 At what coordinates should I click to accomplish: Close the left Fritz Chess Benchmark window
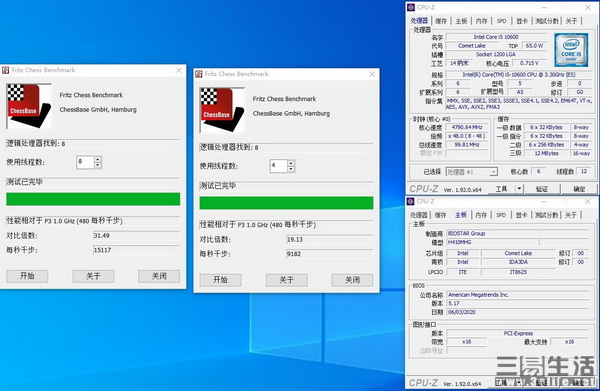[179, 70]
